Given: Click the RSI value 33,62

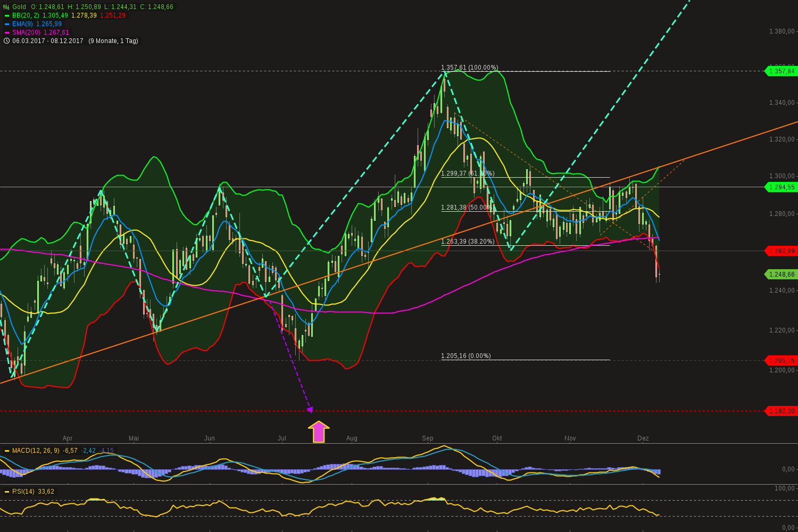Looking at the screenshot, I should coord(46,492).
